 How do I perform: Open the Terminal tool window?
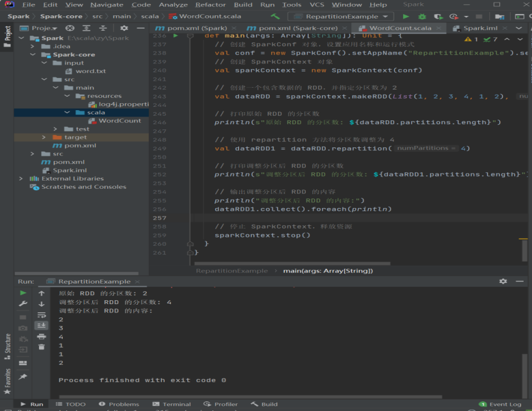tap(172, 404)
